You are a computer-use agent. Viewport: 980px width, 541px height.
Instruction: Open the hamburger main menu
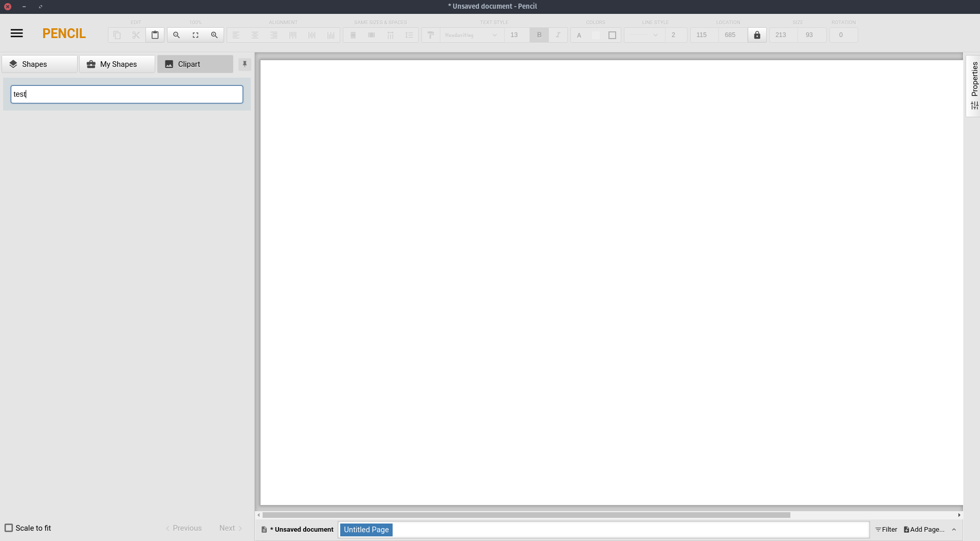(x=16, y=33)
